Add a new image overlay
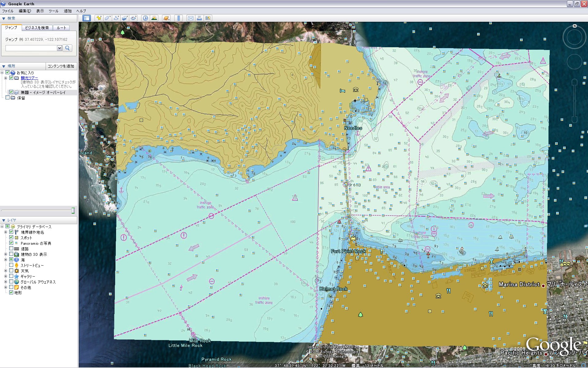Screen dimensions: 588x368 (125, 18)
